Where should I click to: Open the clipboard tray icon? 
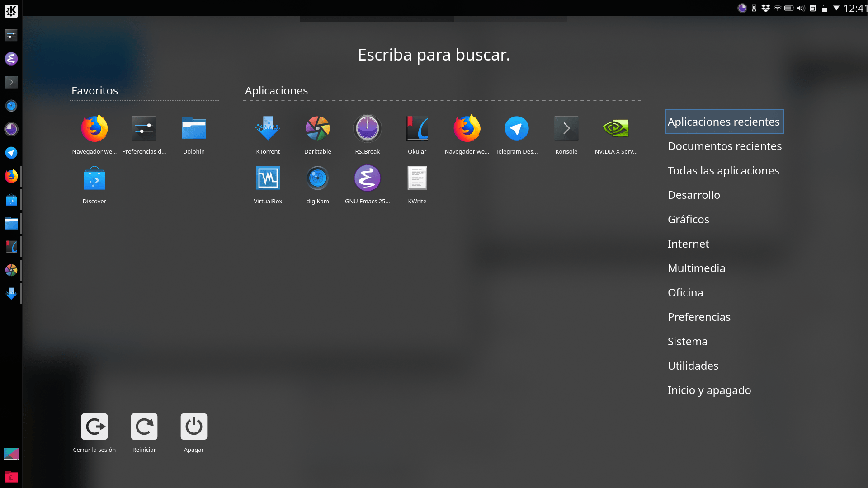pos(813,8)
